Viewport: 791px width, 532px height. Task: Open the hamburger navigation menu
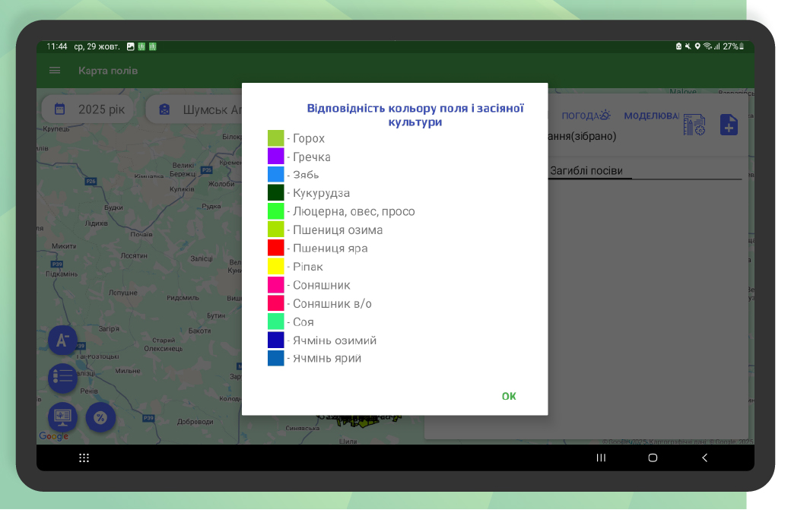tap(55, 71)
